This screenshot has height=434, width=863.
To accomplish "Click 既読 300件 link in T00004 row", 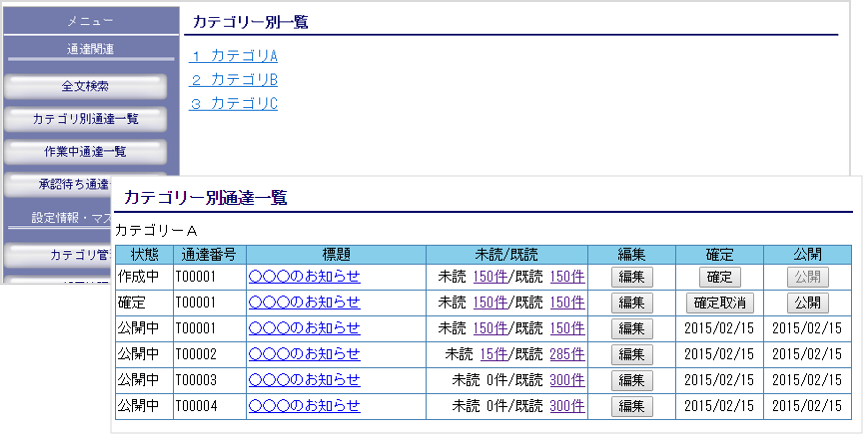I will click(567, 406).
